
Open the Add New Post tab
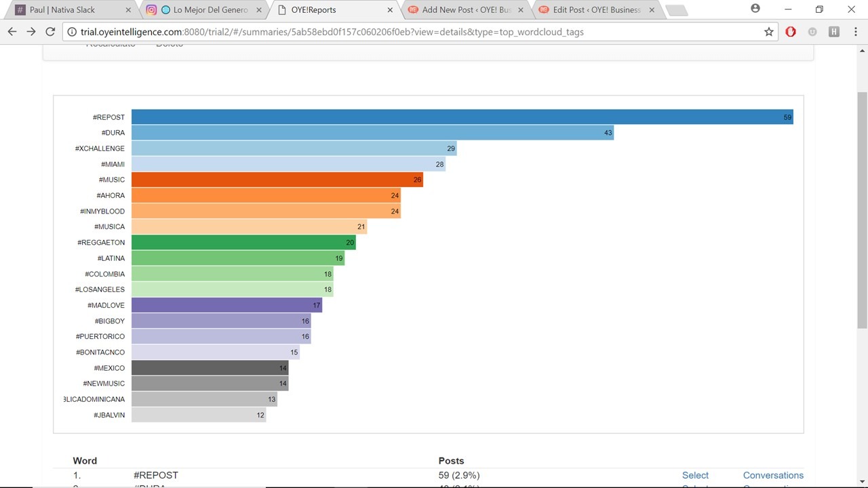[465, 10]
